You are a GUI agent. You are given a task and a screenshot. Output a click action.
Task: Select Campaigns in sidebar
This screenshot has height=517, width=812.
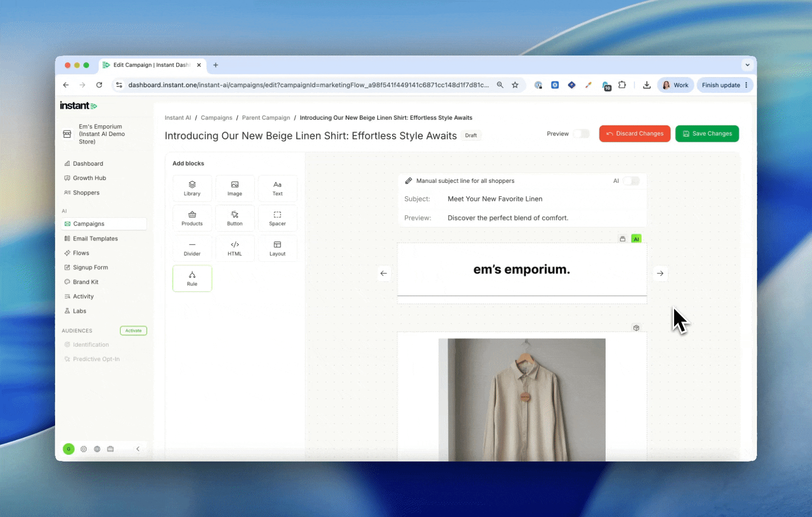[x=103, y=224]
